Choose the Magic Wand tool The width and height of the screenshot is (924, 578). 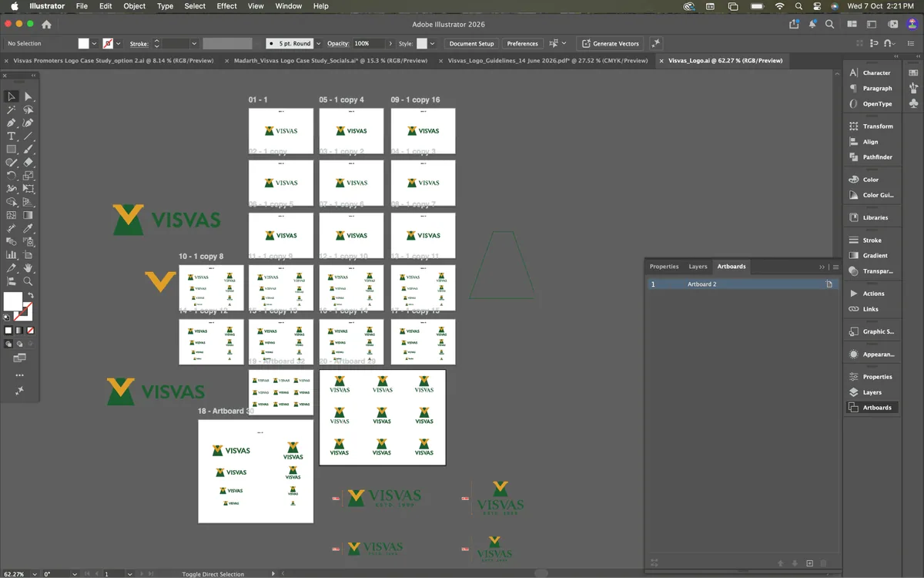(x=12, y=109)
